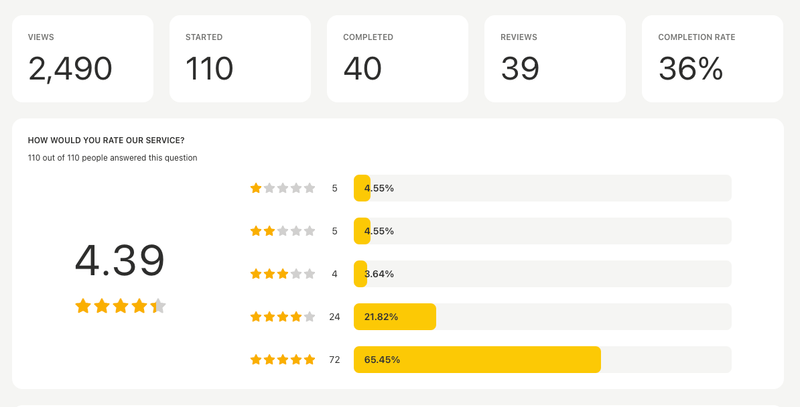
Task: Click the two-star rating icons
Action: (282, 231)
